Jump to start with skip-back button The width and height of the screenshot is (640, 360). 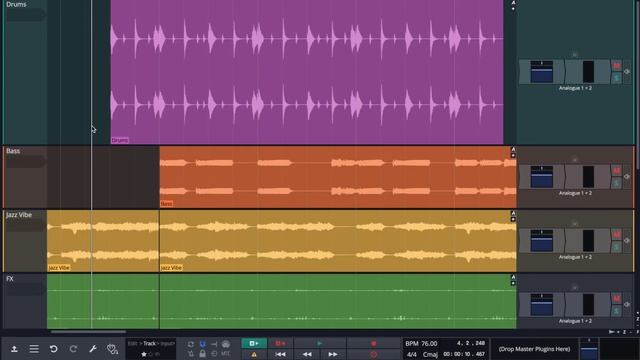[280, 354]
